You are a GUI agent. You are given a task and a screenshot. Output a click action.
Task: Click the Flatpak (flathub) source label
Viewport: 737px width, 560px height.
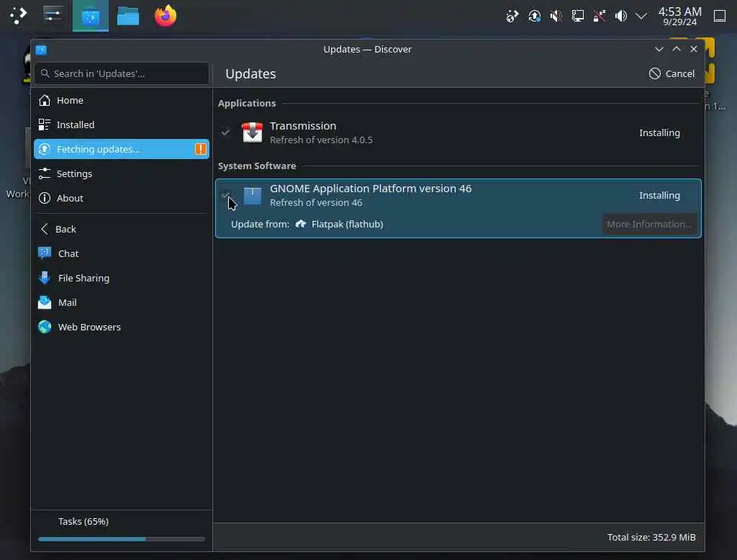click(347, 225)
